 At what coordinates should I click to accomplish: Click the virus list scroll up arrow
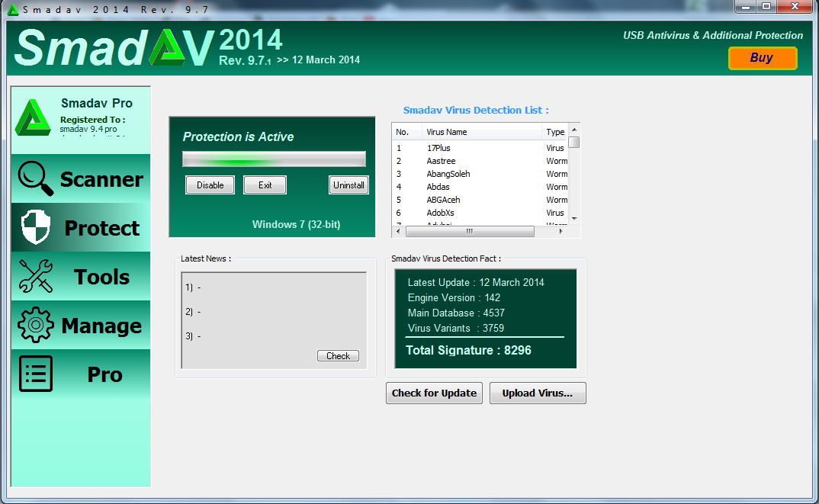point(574,130)
